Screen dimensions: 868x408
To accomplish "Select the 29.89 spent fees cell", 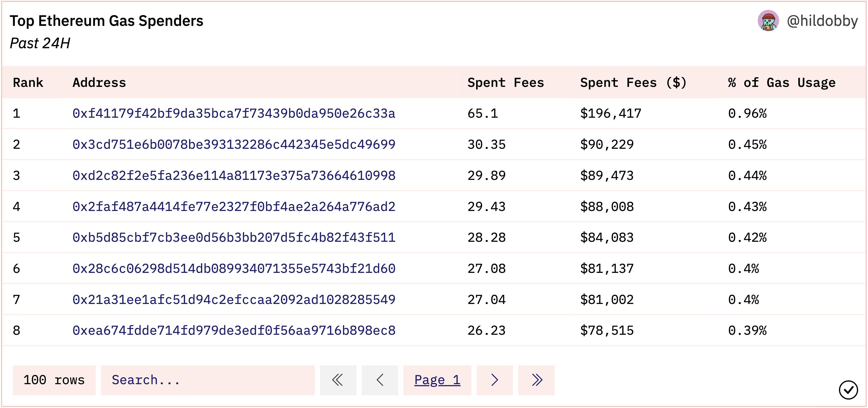I will click(x=487, y=175).
